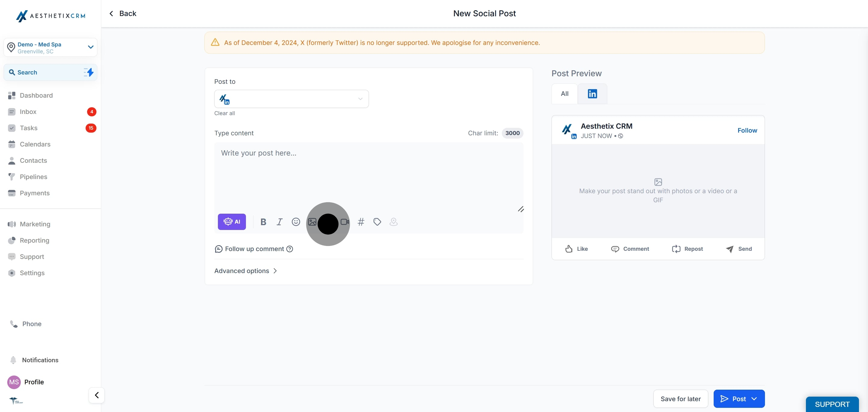The width and height of the screenshot is (868, 412).
Task: Click the Clear all link
Action: 225,113
